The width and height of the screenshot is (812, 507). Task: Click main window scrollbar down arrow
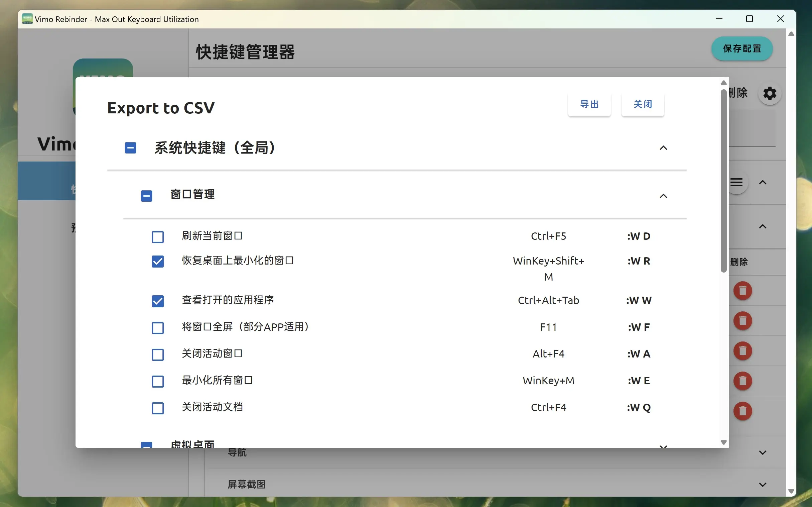coord(791,492)
